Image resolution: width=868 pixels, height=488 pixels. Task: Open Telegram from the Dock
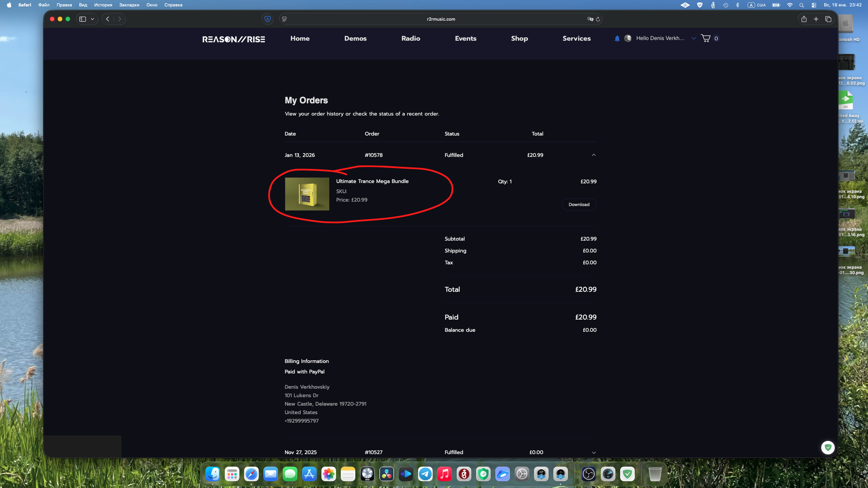(425, 474)
